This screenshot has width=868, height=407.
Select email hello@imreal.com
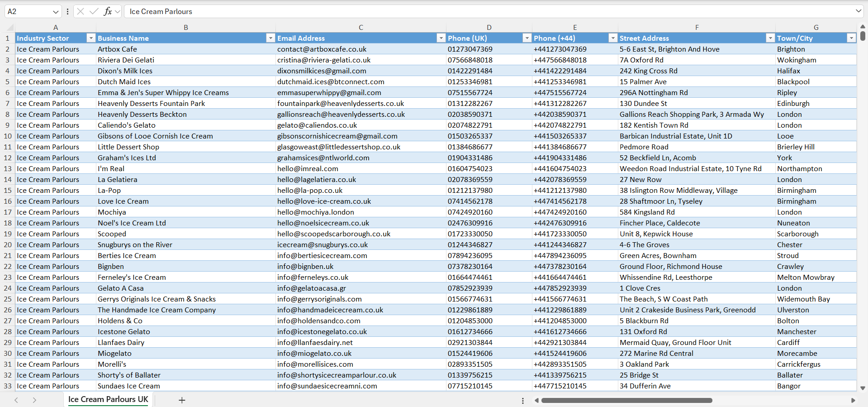coord(361,168)
